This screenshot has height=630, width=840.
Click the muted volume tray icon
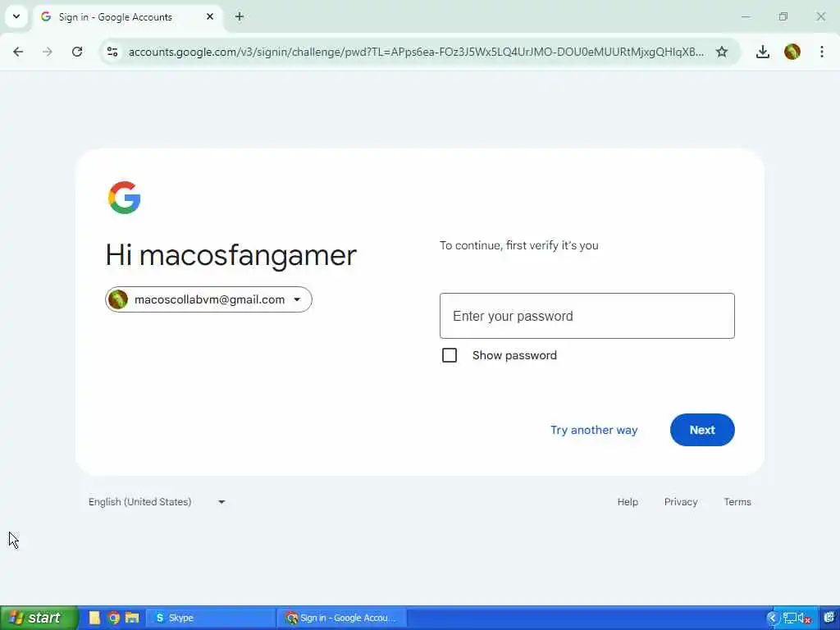(804, 619)
